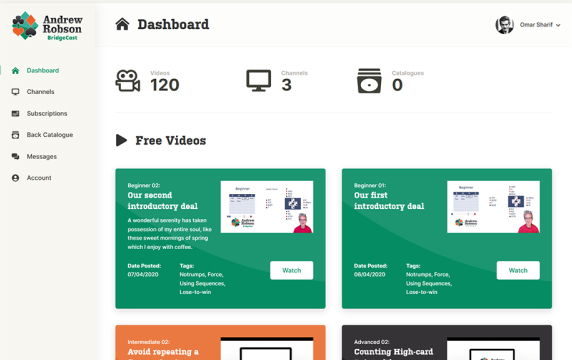The image size is (572, 360).
Task: Click the Back Catalogue icon in sidebar
Action: pyautogui.click(x=15, y=135)
